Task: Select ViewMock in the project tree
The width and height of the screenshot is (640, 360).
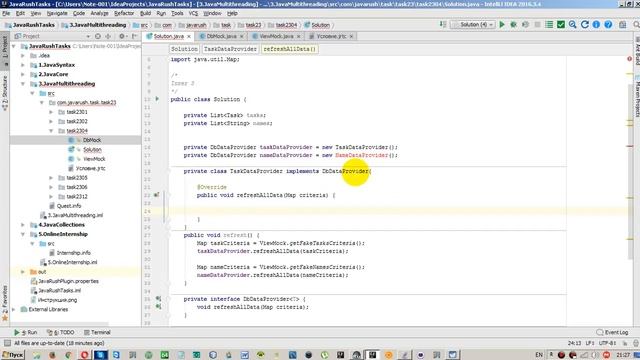Action: point(94,159)
